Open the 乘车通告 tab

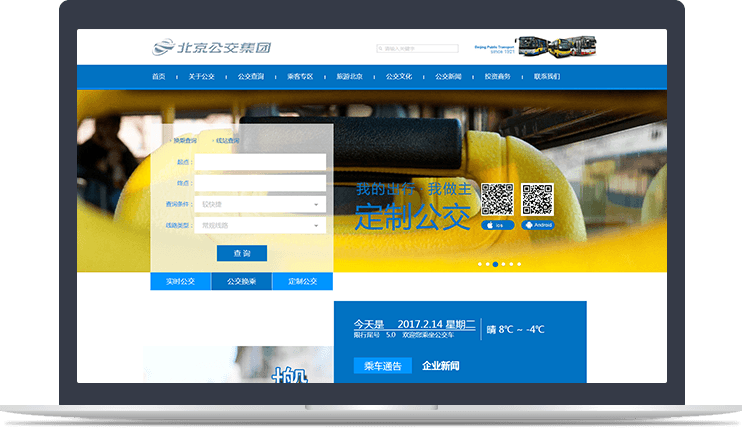[382, 366]
